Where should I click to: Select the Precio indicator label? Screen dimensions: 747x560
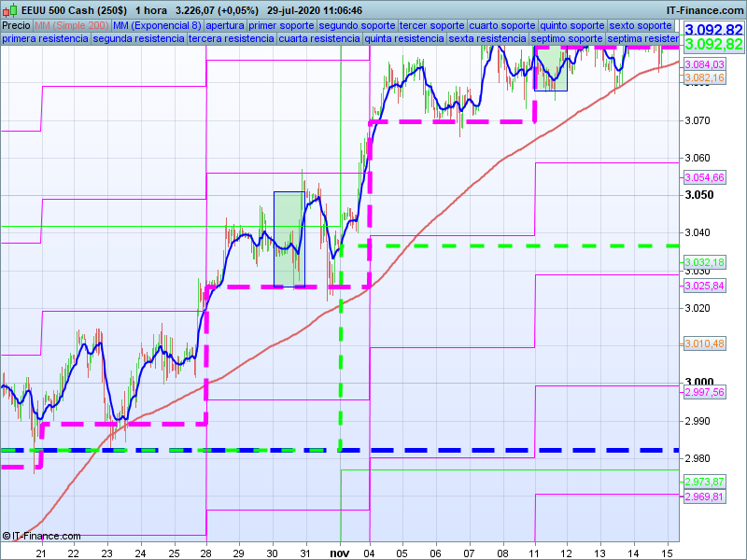pyautogui.click(x=16, y=25)
